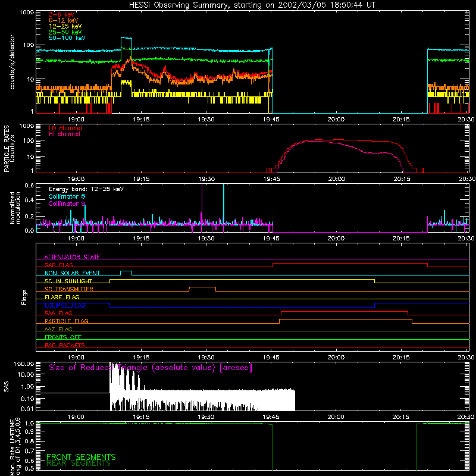Select the Collimator 8 legend entry

[x=67, y=196]
